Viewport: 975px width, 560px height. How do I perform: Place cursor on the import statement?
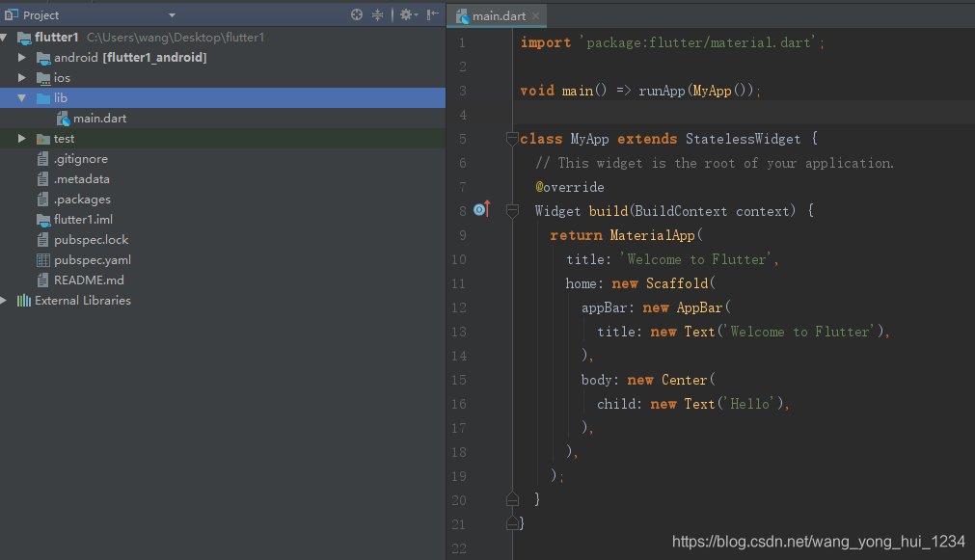(672, 42)
